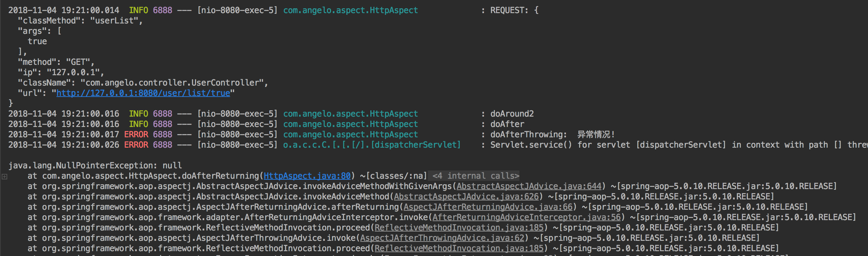Click the 'true' value under args
868x256 pixels.
point(37,41)
